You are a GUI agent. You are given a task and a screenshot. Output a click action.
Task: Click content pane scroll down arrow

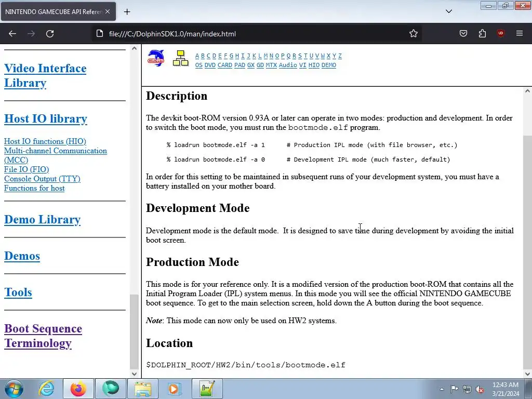pos(528,374)
